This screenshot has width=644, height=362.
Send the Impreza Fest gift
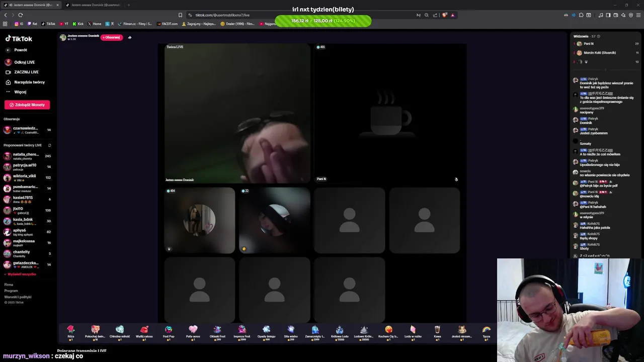click(x=242, y=332)
